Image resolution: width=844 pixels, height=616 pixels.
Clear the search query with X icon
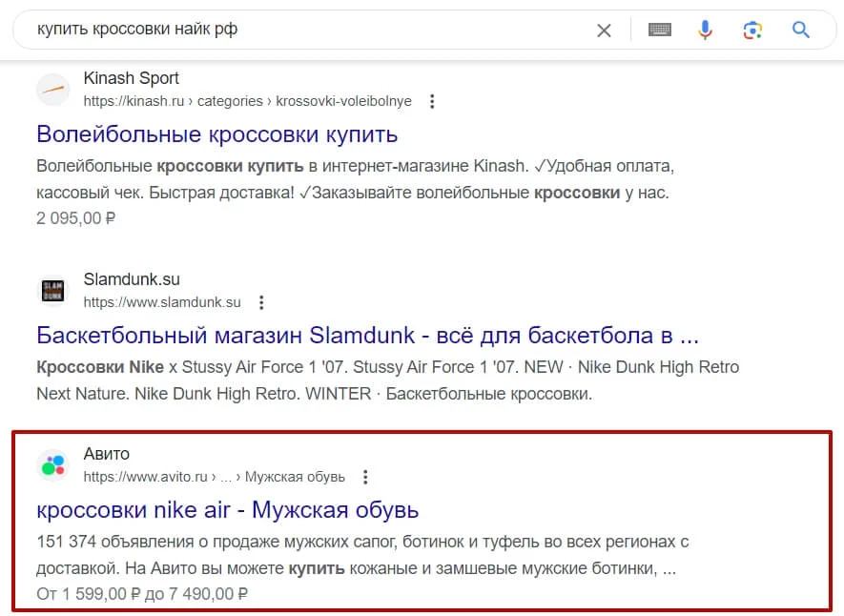point(604,31)
